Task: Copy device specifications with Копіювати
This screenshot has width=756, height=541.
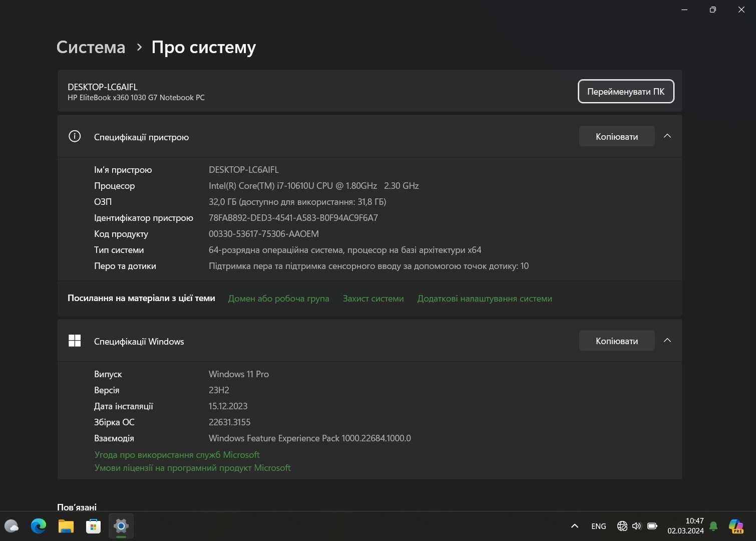Action: tap(617, 136)
